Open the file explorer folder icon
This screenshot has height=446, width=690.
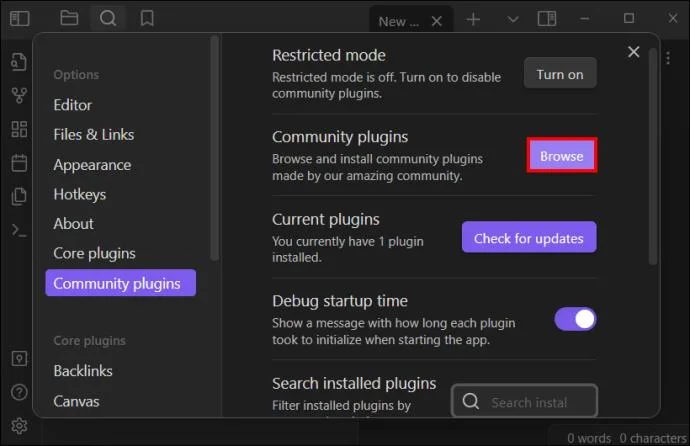pyautogui.click(x=69, y=18)
